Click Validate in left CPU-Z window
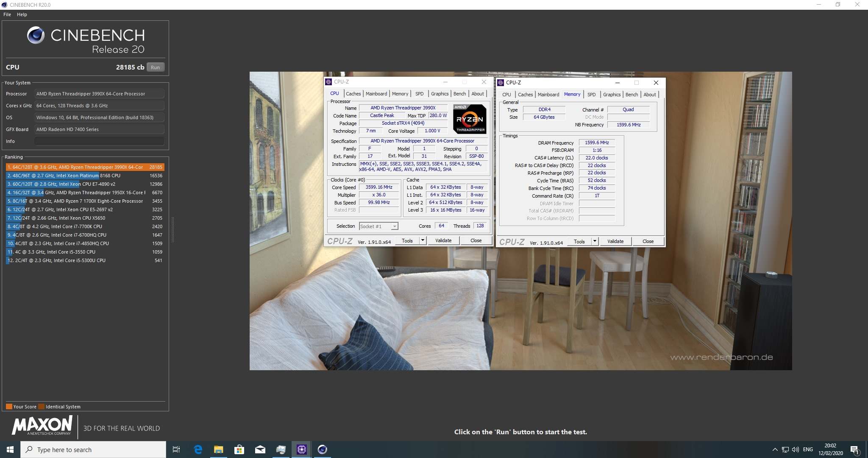Screen dimensions: 868x458 [x=443, y=240]
